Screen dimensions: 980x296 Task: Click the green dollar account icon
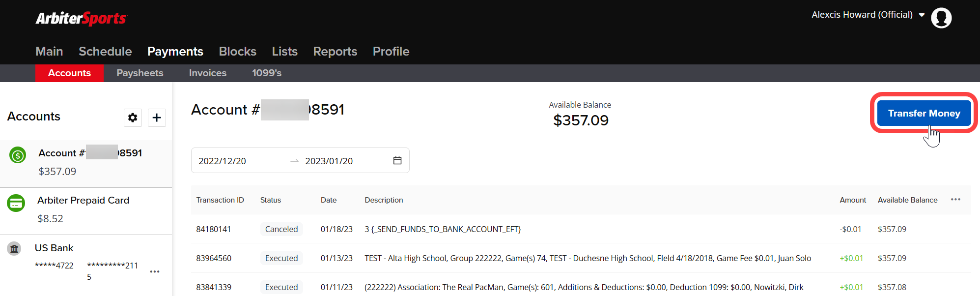(x=18, y=156)
